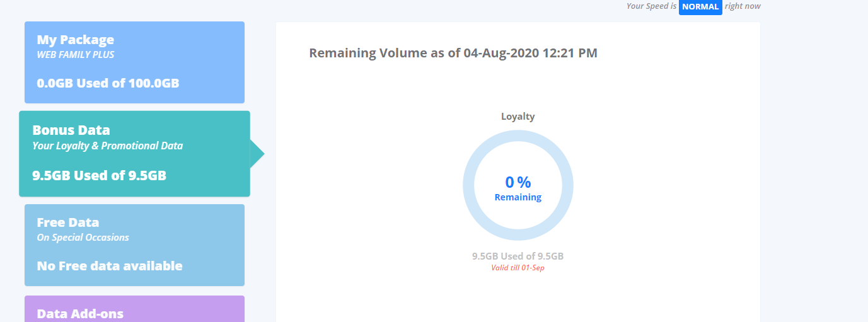868x322 pixels.
Task: Click the NORMAL speed badge
Action: (x=700, y=6)
